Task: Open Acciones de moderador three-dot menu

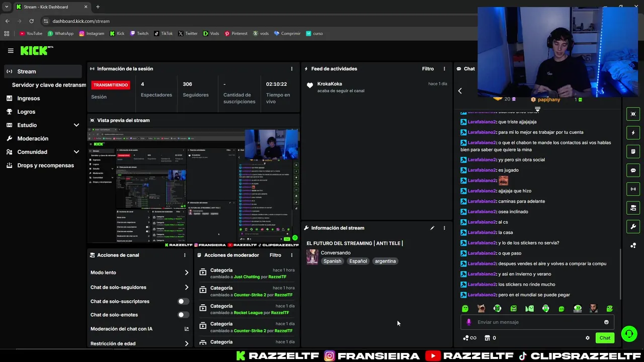Action: tap(291, 255)
